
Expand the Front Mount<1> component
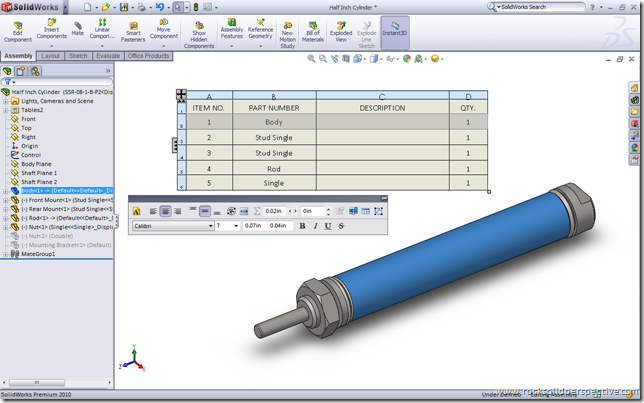[x=6, y=200]
